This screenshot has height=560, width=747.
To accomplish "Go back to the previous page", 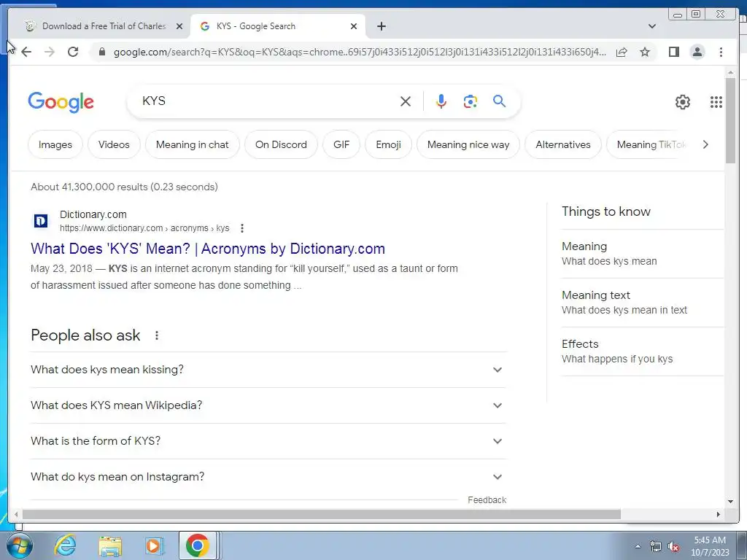I will click(27, 52).
